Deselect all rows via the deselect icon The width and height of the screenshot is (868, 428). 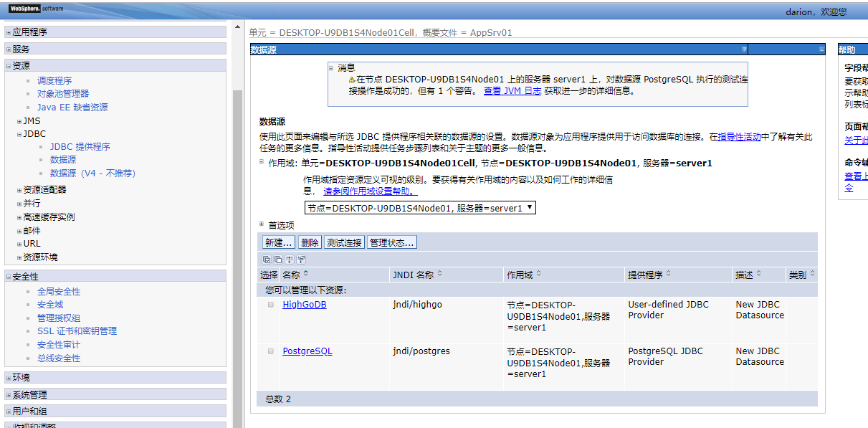click(x=277, y=260)
